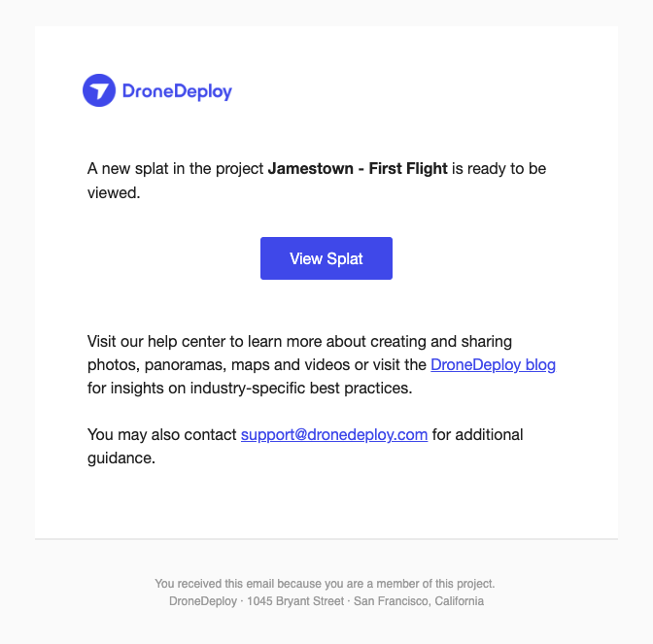Viewport: 653px width, 644px height.
Task: Click the support@dronedeploy.com email link
Action: click(x=334, y=434)
